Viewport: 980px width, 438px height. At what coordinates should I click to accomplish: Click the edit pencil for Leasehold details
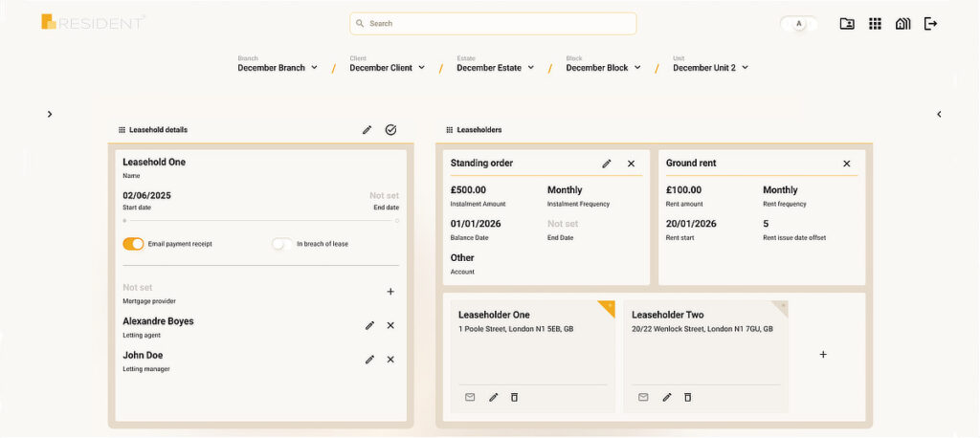click(367, 130)
